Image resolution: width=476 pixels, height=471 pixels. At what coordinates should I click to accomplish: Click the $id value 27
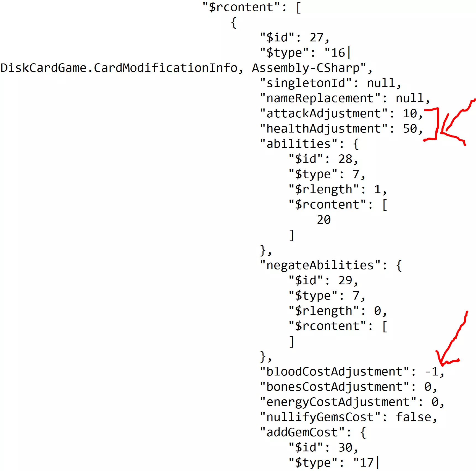pyautogui.click(x=317, y=38)
